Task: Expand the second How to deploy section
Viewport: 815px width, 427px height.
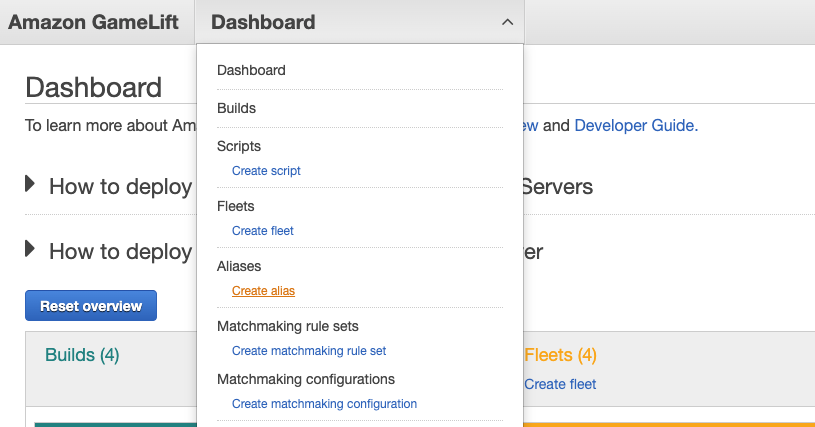Action: click(30, 249)
